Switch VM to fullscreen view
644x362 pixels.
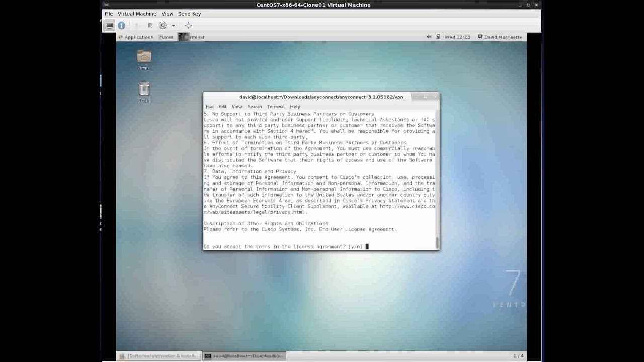(188, 25)
